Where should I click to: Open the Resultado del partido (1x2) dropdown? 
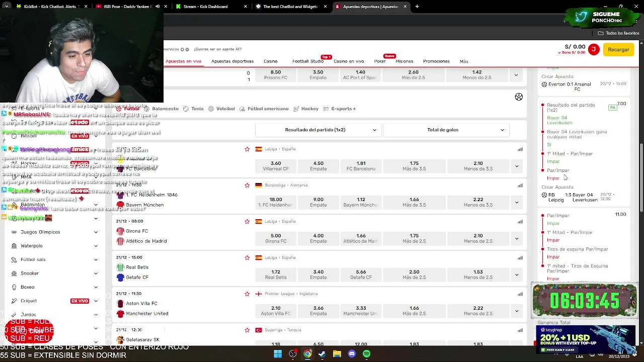pyautogui.click(x=318, y=130)
